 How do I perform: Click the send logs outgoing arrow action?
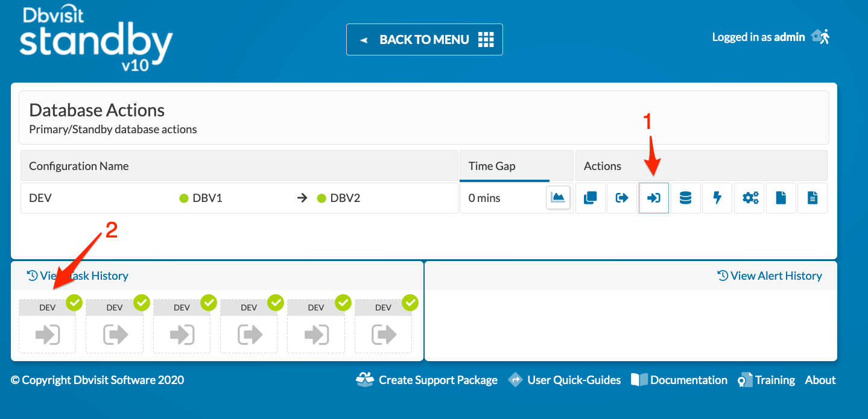pyautogui.click(x=622, y=198)
